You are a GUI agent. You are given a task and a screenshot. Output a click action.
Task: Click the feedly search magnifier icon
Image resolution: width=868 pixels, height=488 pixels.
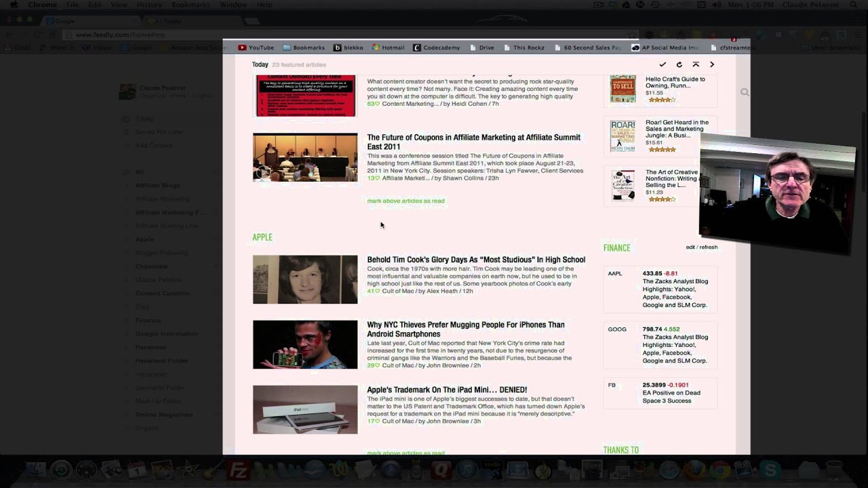[x=745, y=92]
